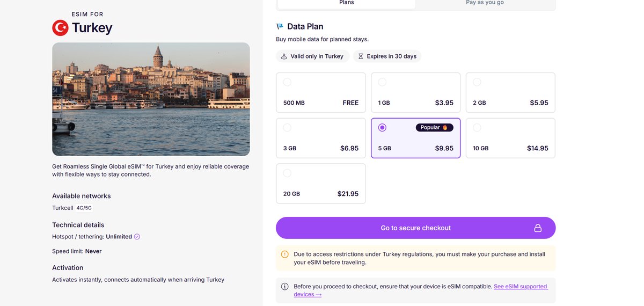Select the 1 GB $3.95 plan
Viewport: 644px width, 306px height.
click(x=416, y=92)
